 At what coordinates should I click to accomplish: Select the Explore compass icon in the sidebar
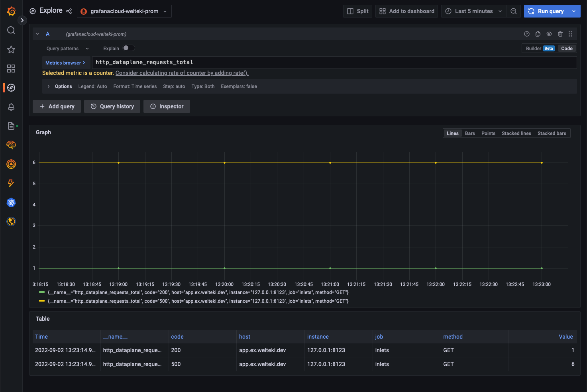coord(11,88)
